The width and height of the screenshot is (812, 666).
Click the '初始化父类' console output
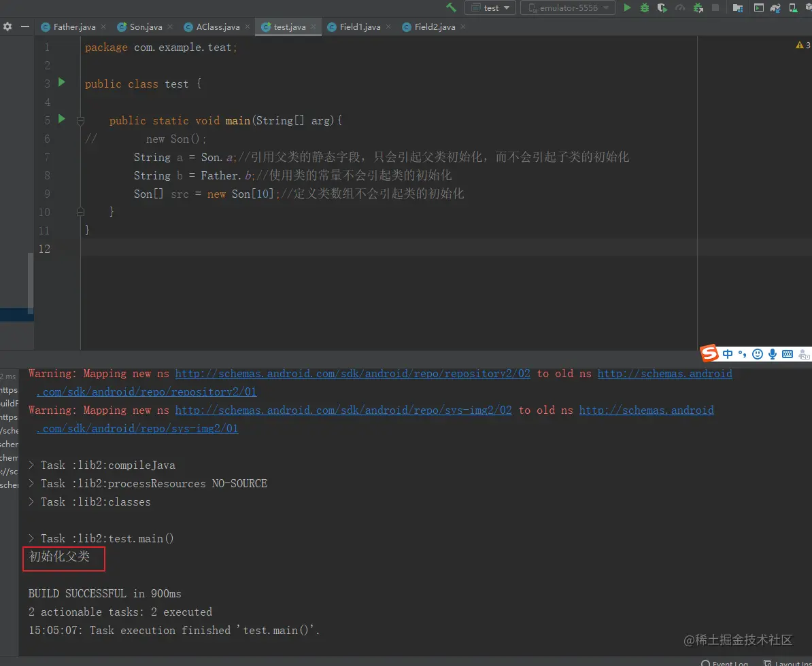(x=60, y=557)
